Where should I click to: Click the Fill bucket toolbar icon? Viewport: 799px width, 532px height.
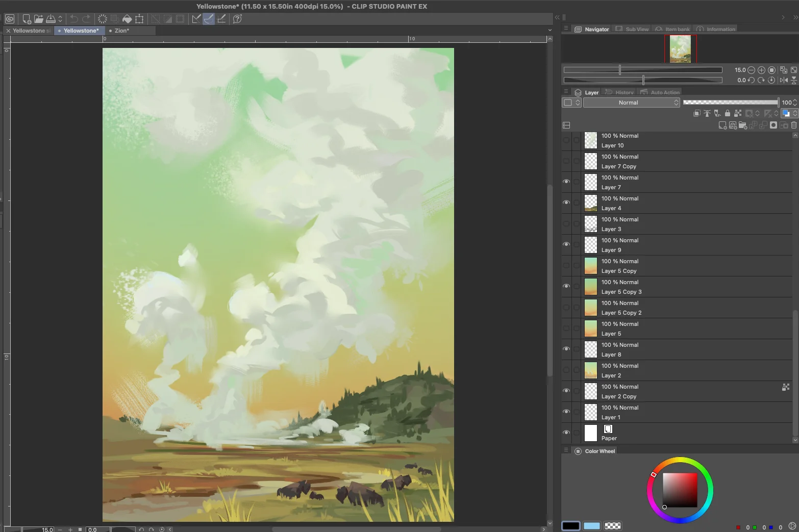pos(127,19)
